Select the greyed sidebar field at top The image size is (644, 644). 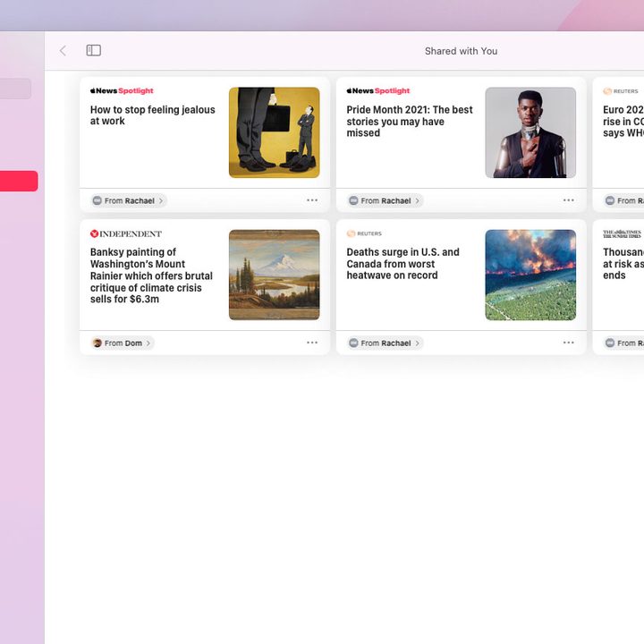(15, 89)
